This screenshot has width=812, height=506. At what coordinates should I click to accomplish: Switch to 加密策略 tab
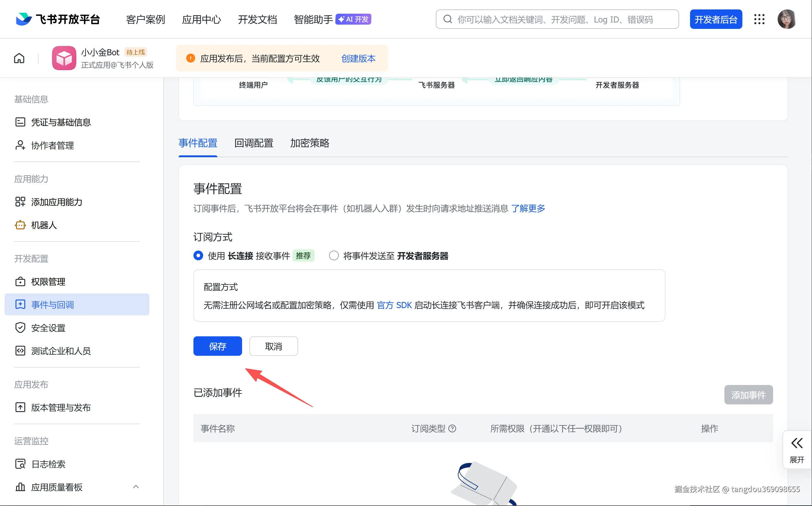pos(310,143)
